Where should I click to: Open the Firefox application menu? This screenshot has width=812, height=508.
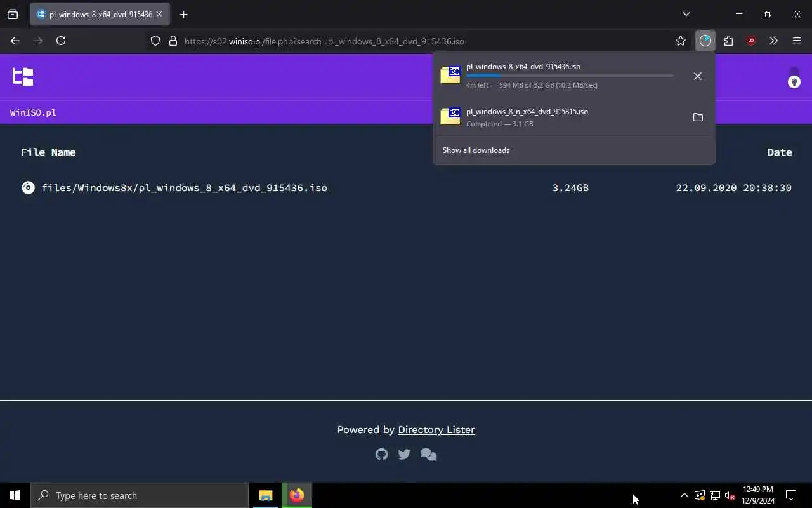pos(797,41)
